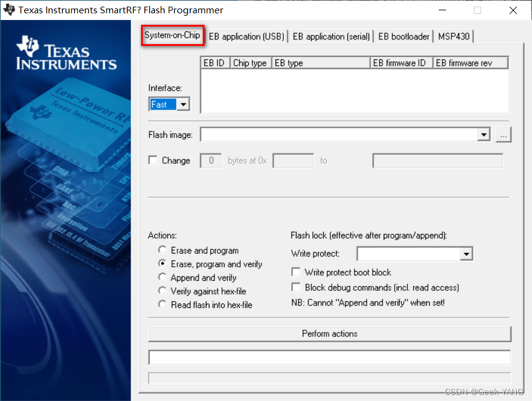This screenshot has height=401, width=532.
Task: Click the 'bytes at 0x' address field
Action: pos(294,161)
